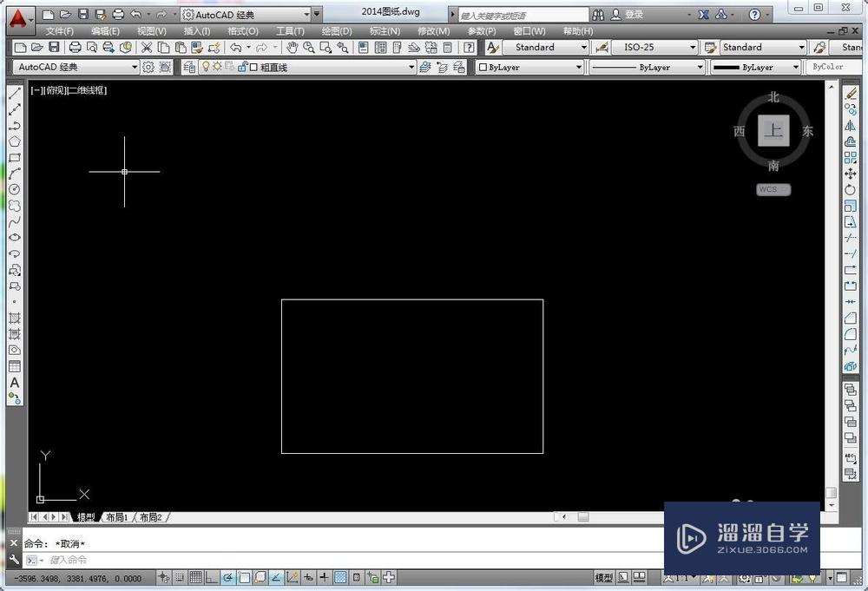Open the 修改(M) menu
Screen dimensions: 868x591
click(x=433, y=31)
